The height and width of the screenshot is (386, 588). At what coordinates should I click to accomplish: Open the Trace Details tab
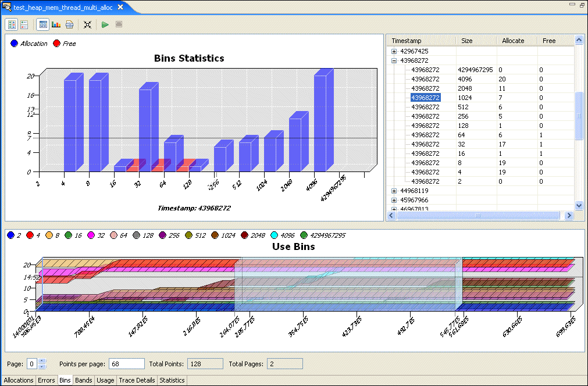click(x=137, y=380)
